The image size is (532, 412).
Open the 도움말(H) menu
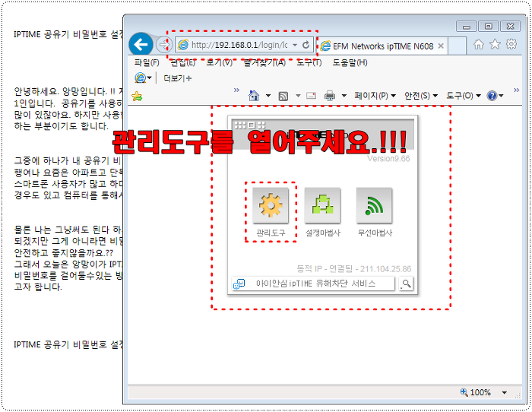click(x=350, y=62)
